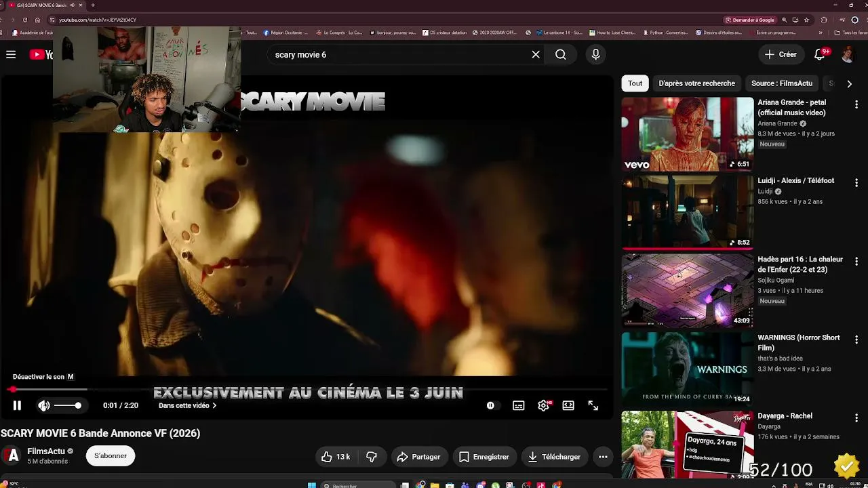
Task: Open the FilmsActu channel name link
Action: pyautogui.click(x=46, y=451)
